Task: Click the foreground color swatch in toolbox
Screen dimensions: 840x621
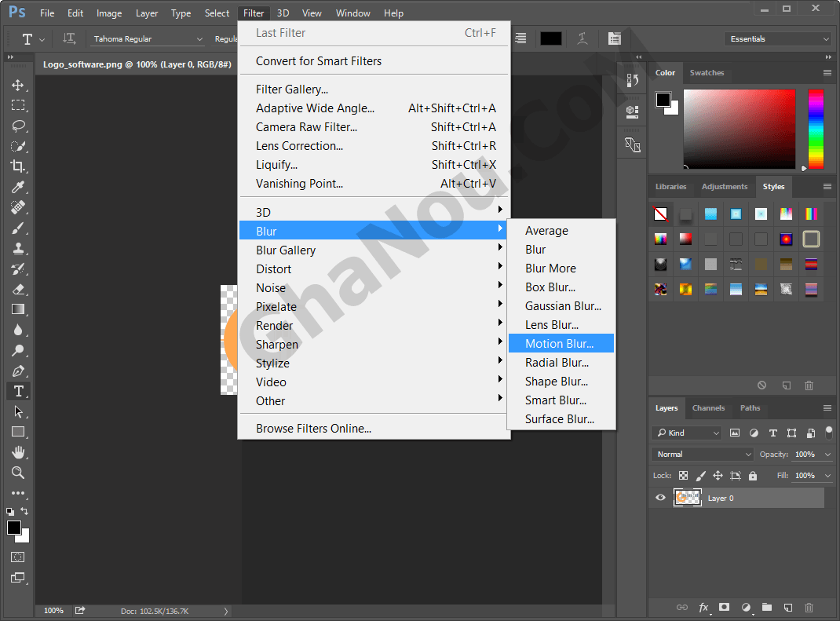Action: (14, 528)
